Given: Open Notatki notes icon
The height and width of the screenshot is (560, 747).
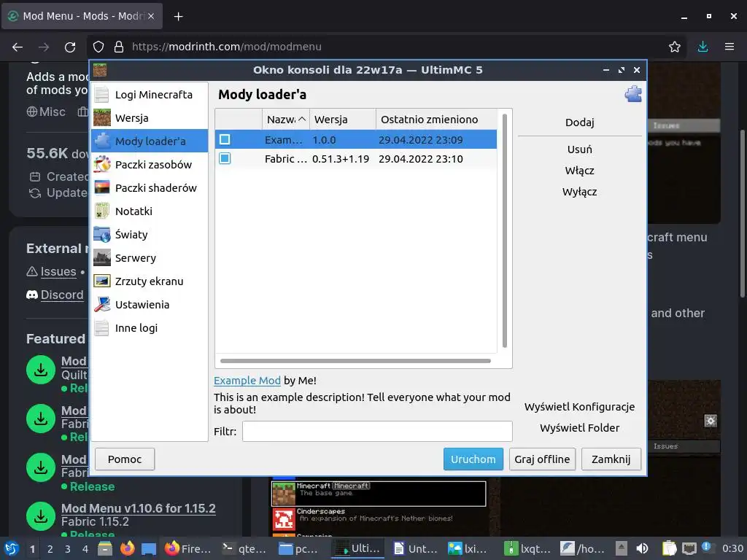Looking at the screenshot, I should coord(101,211).
